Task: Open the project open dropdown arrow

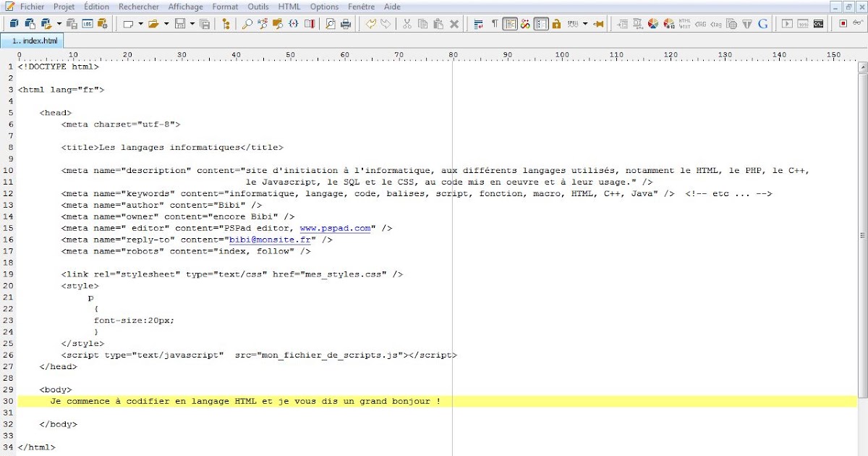Action: click(59, 24)
